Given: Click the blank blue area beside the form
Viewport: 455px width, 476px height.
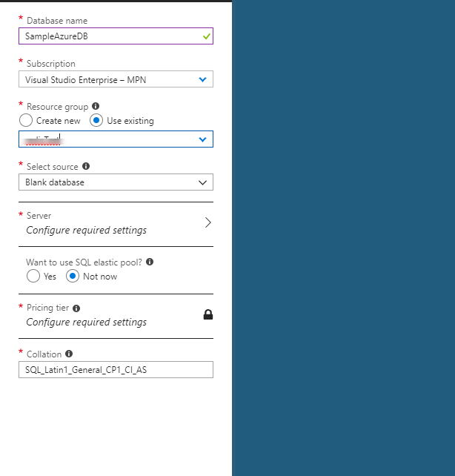Looking at the screenshot, I should [x=343, y=237].
